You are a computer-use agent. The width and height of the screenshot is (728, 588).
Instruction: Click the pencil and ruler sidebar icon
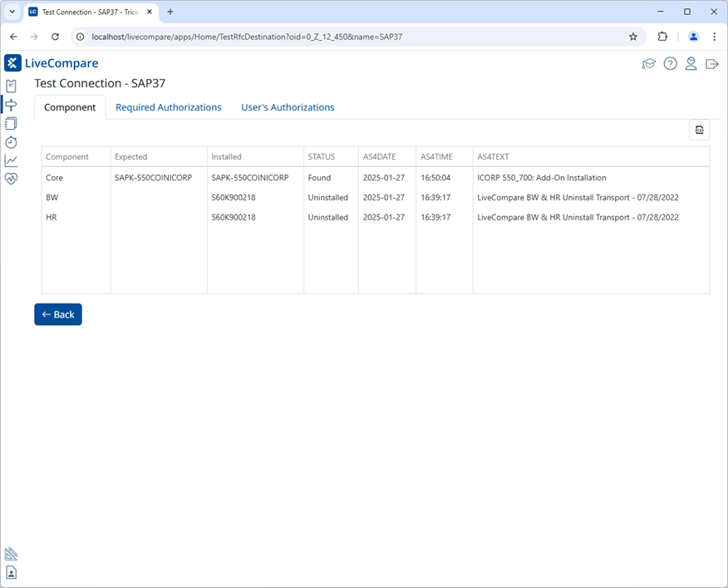[11, 554]
